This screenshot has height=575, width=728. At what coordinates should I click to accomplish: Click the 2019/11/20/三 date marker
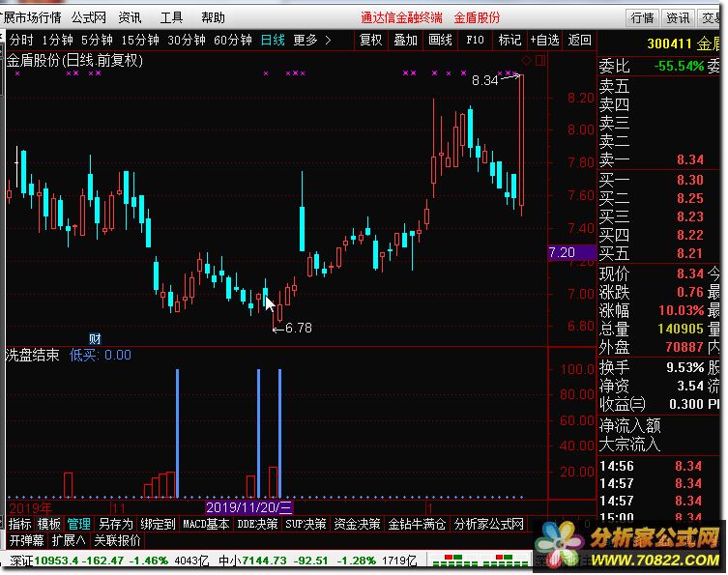pos(249,507)
